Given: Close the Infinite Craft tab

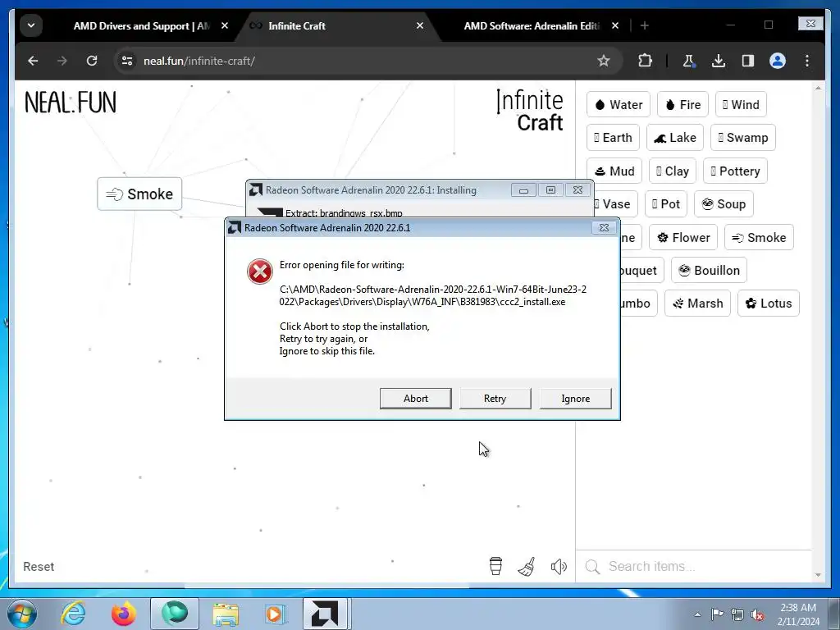Looking at the screenshot, I should [x=420, y=25].
